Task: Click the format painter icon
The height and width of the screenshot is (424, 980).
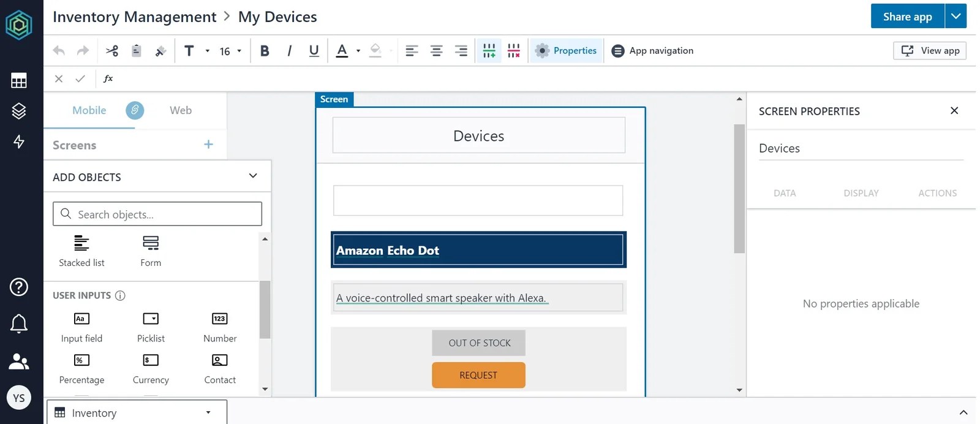Action: click(160, 51)
